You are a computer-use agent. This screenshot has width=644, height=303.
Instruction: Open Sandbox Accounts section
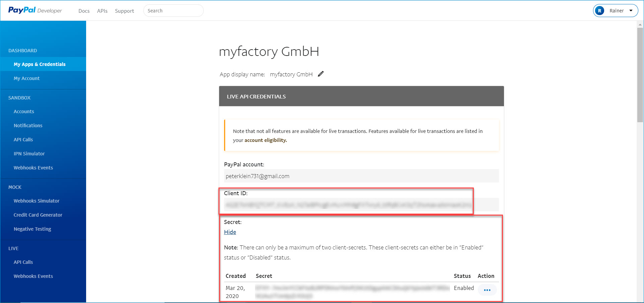click(x=24, y=111)
